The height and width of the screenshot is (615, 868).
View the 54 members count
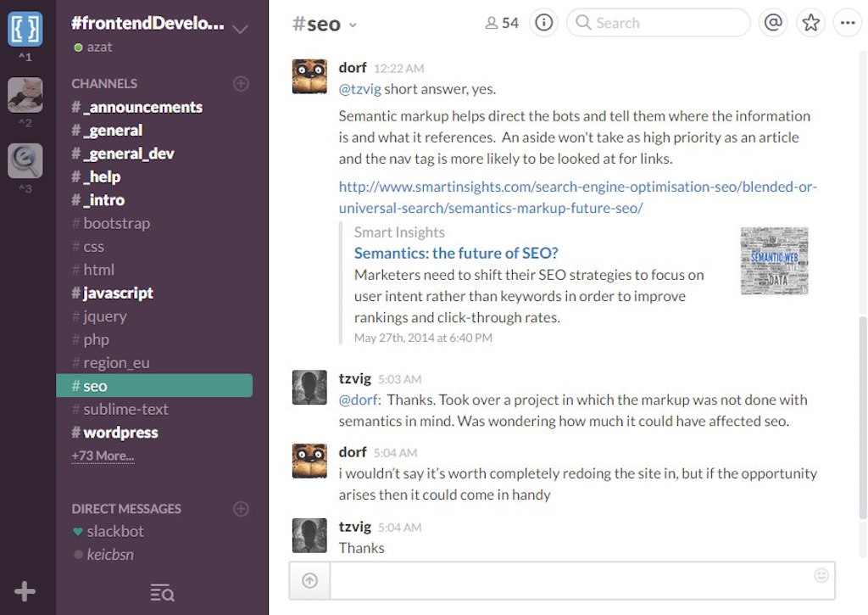coord(501,23)
